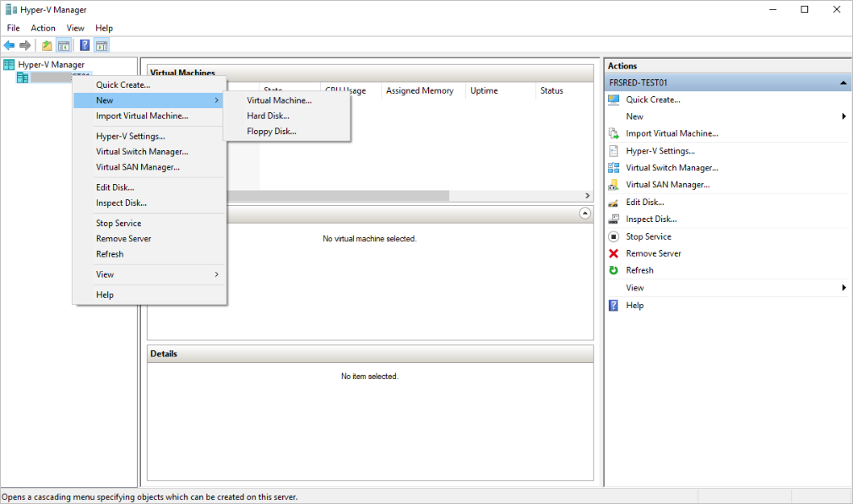The width and height of the screenshot is (853, 504).
Task: Open the Action menu in the menu bar
Action: [42, 27]
